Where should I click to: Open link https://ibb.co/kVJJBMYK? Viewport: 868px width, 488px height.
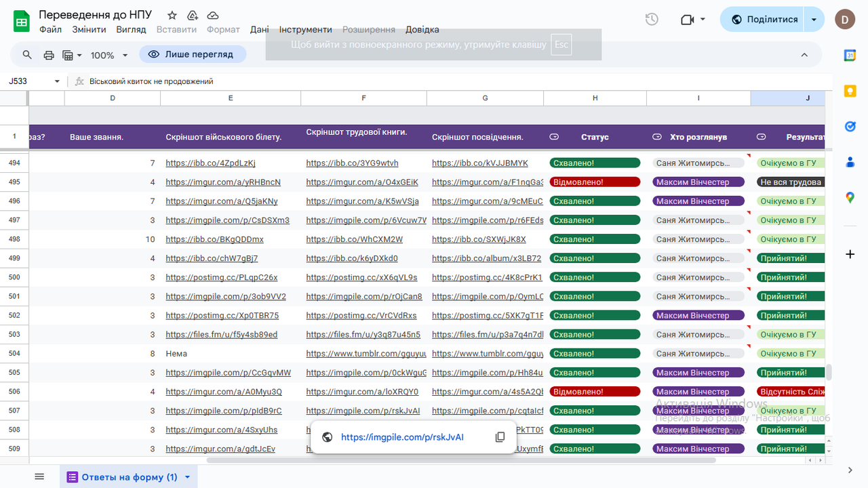pos(479,163)
